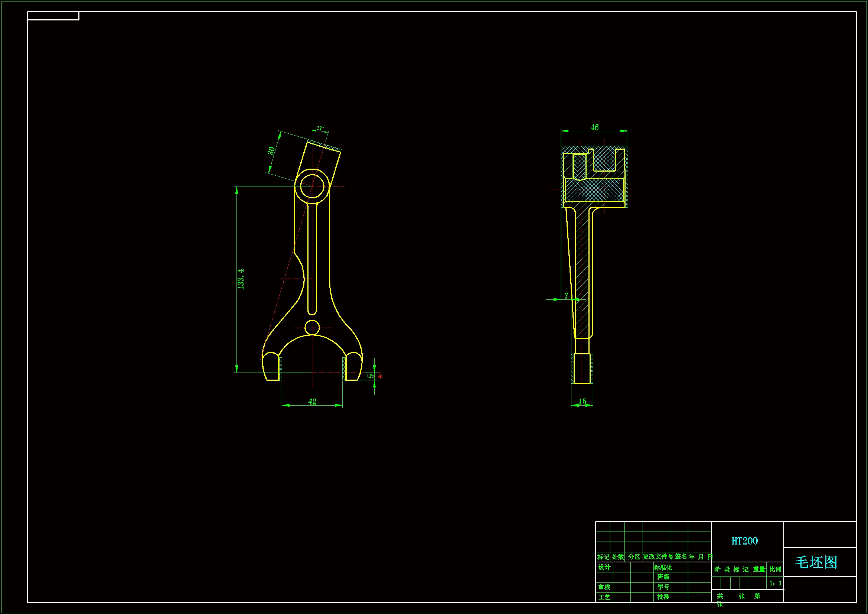Select the large circle in the fork's upper hub
This screenshot has width=868, height=614.
point(312,186)
